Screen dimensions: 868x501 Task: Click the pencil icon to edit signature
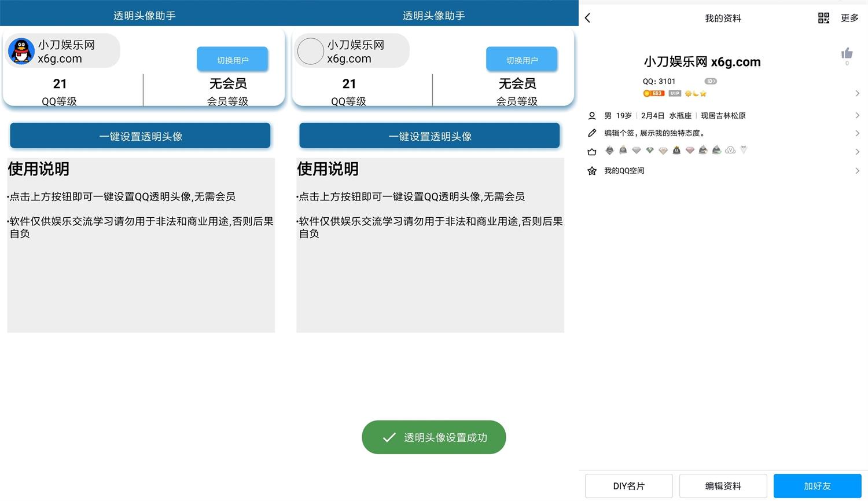coord(591,133)
